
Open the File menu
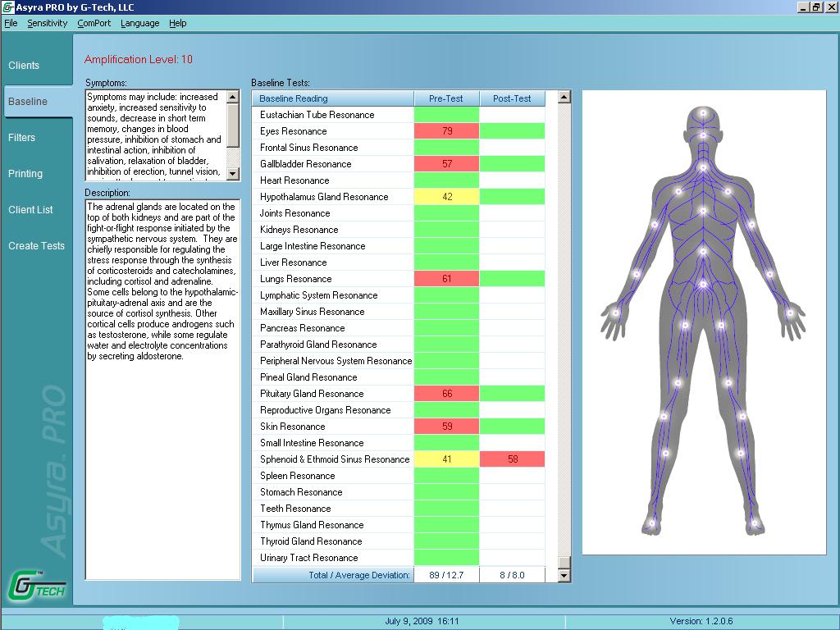(11, 23)
